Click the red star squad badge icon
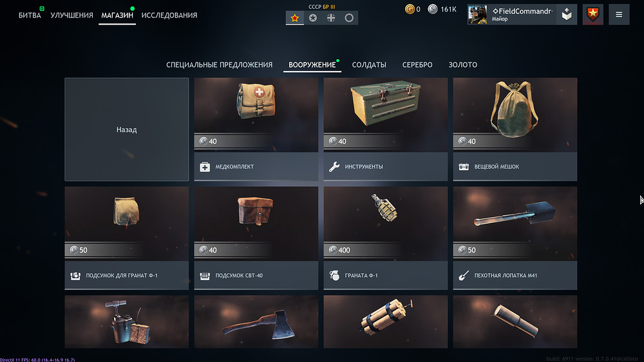The width and height of the screenshot is (644, 362). coord(592,15)
